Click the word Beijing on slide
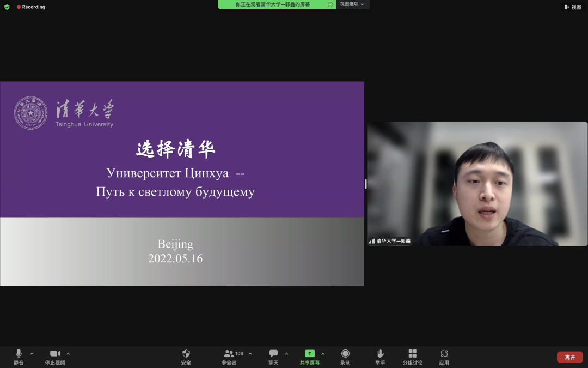This screenshot has height=368, width=588. [x=175, y=244]
